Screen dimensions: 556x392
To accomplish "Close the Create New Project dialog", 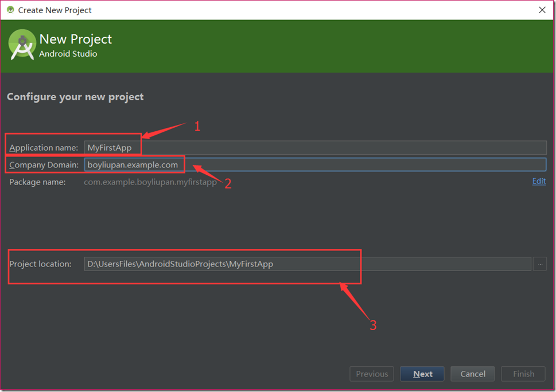I will [x=542, y=10].
